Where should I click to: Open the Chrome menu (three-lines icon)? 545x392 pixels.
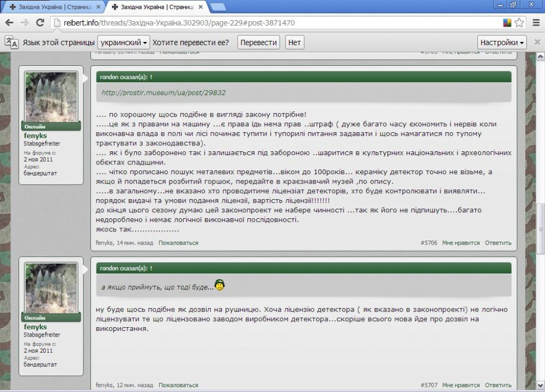536,23
